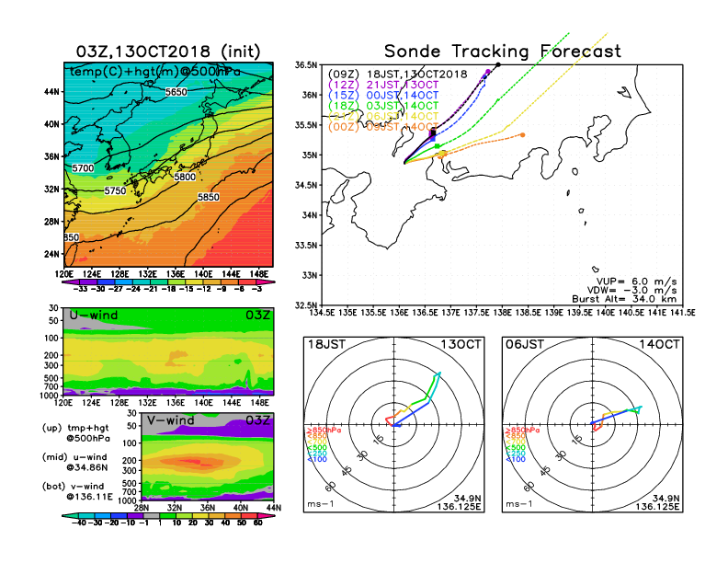
Task: Click '≥850hPa' legend in 18JST hodograph
Action: click(x=324, y=431)
